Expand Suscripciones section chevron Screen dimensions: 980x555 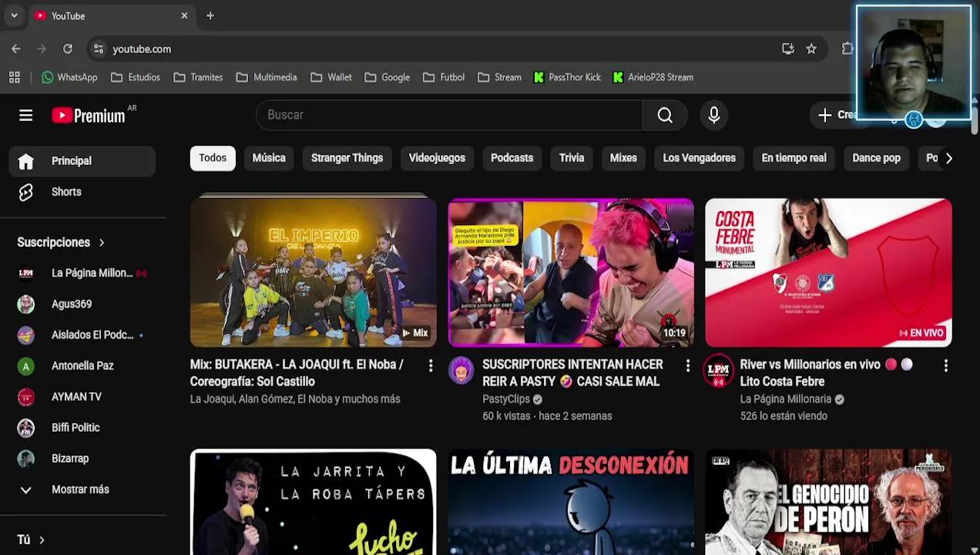point(102,243)
